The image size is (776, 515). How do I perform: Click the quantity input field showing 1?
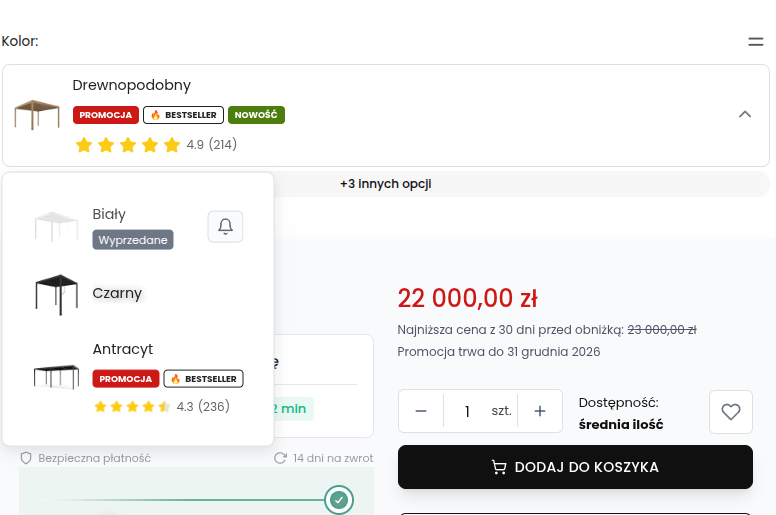coord(467,411)
